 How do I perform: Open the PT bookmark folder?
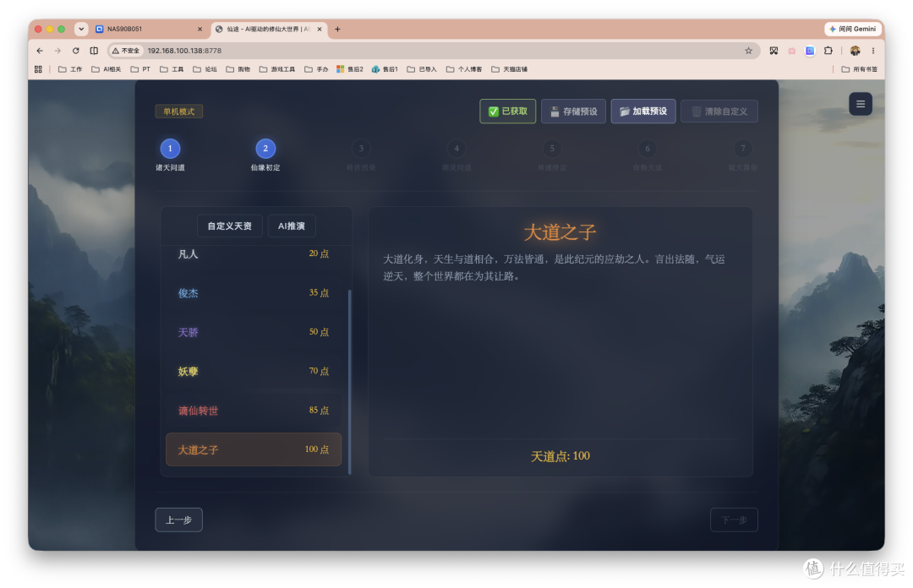[x=140, y=69]
